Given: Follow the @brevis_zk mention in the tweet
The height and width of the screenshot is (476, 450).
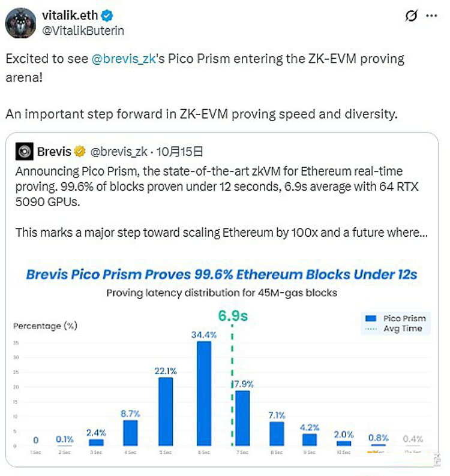Looking at the screenshot, I should click(x=122, y=59).
